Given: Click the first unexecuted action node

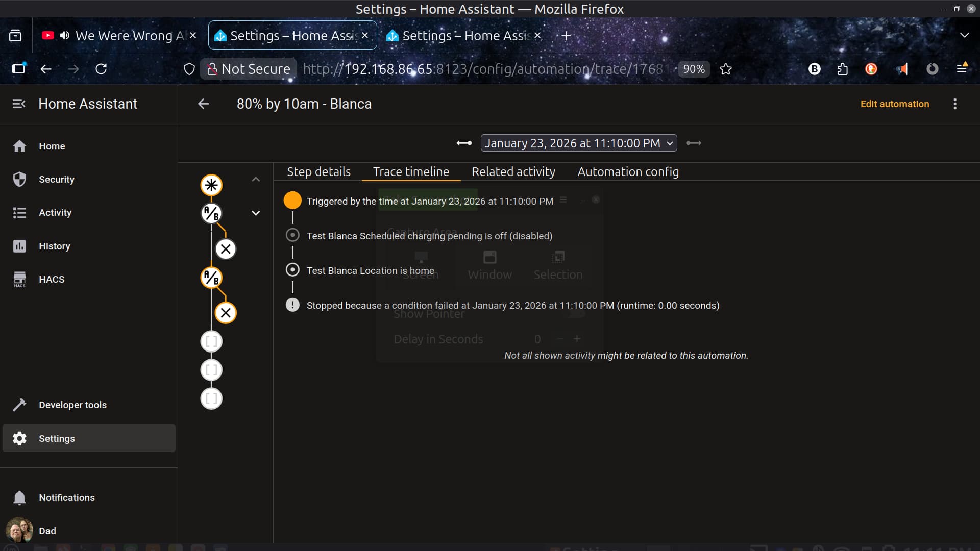Looking at the screenshot, I should (x=211, y=341).
